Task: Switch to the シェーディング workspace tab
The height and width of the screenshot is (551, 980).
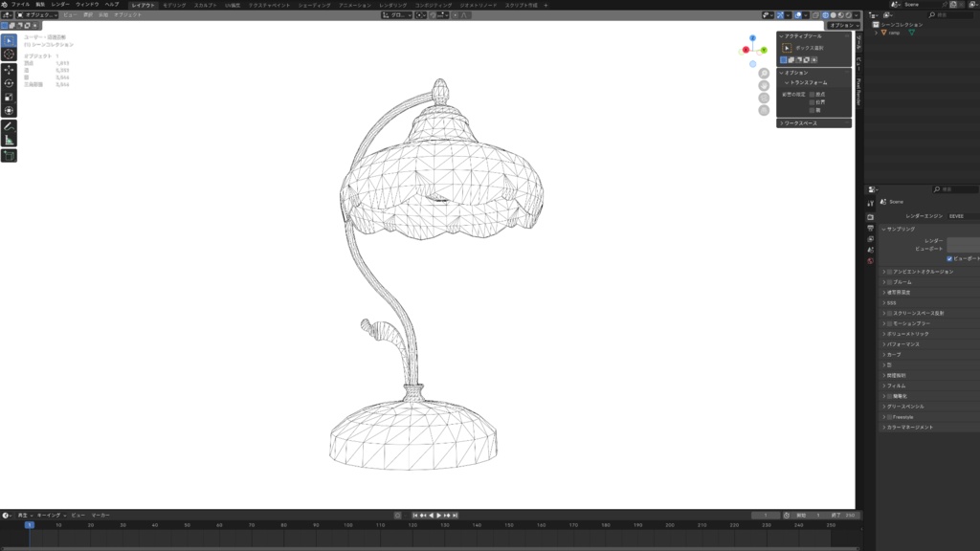Action: [x=313, y=5]
